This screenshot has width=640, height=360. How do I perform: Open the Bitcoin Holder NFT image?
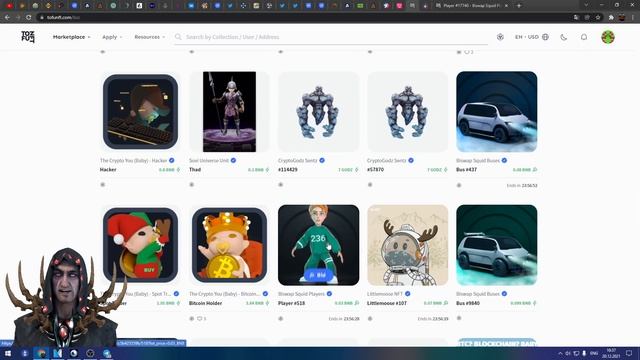pyautogui.click(x=229, y=245)
